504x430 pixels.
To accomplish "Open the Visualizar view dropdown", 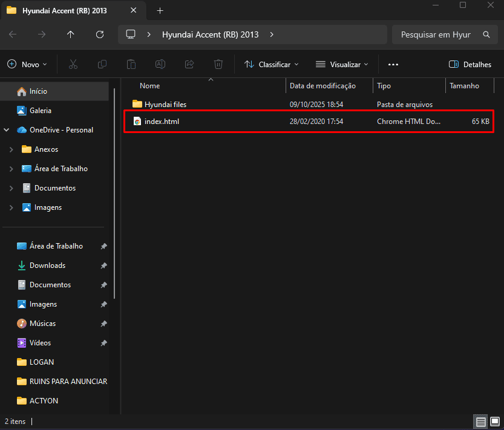I will point(342,64).
